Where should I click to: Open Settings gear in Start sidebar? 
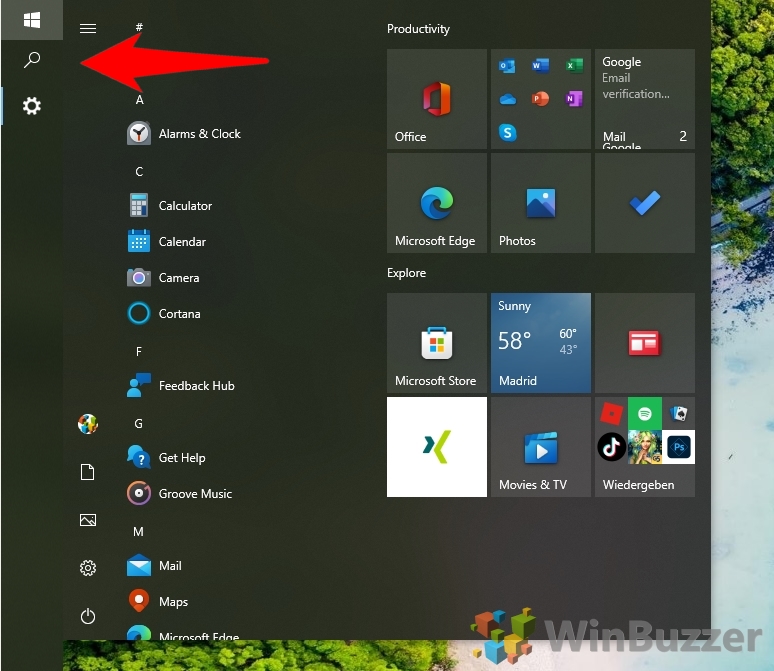[88, 568]
